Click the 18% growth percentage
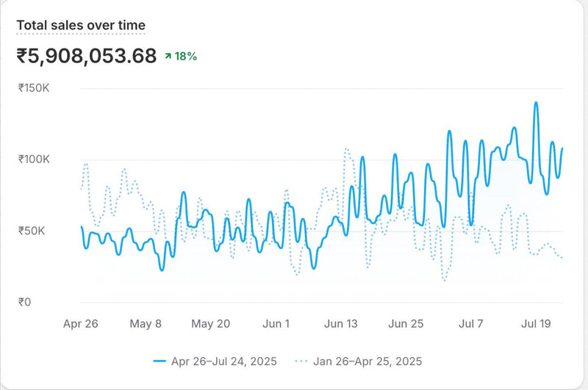This screenshot has width=588, height=390. [185, 56]
